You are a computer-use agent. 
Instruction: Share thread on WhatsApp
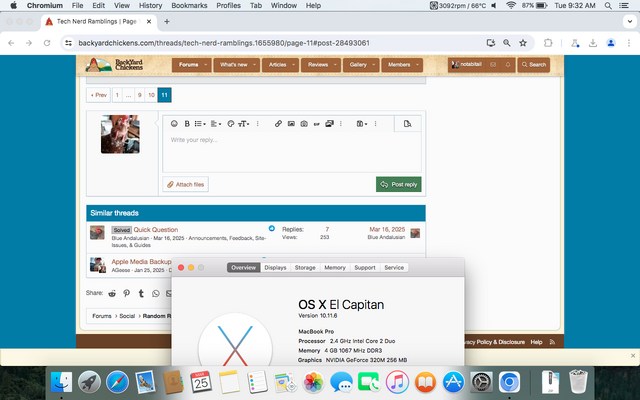point(156,293)
